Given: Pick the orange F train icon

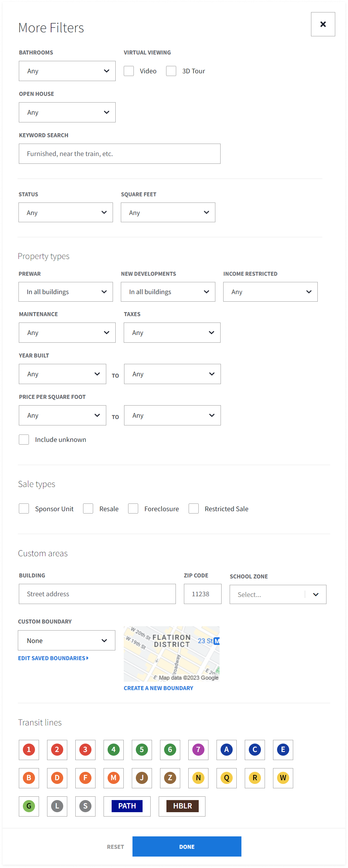Looking at the screenshot, I should 85,778.
